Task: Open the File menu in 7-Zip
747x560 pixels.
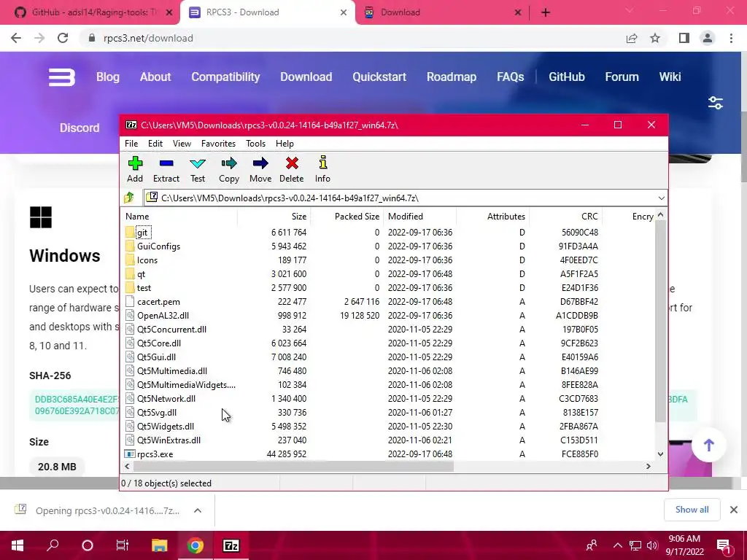Action: (x=131, y=144)
